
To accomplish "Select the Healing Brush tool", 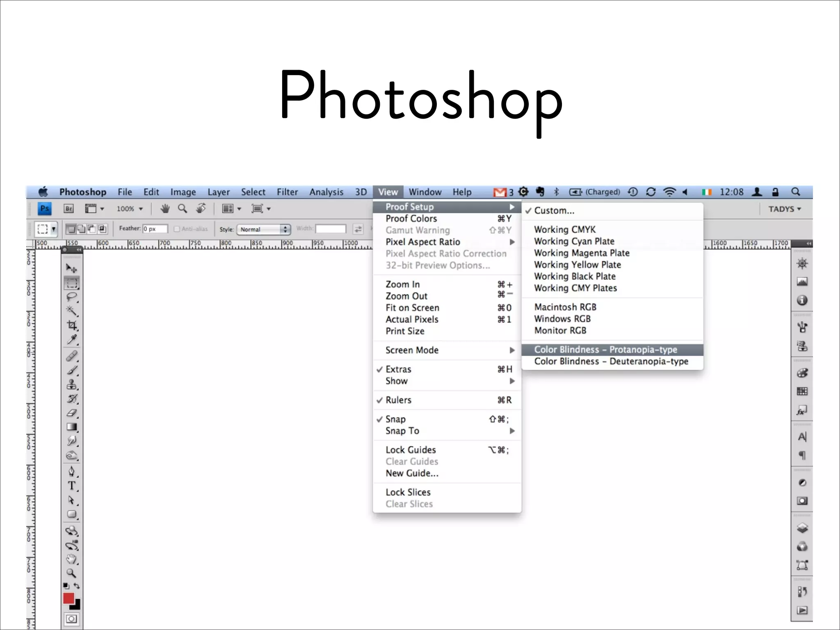I will point(72,356).
